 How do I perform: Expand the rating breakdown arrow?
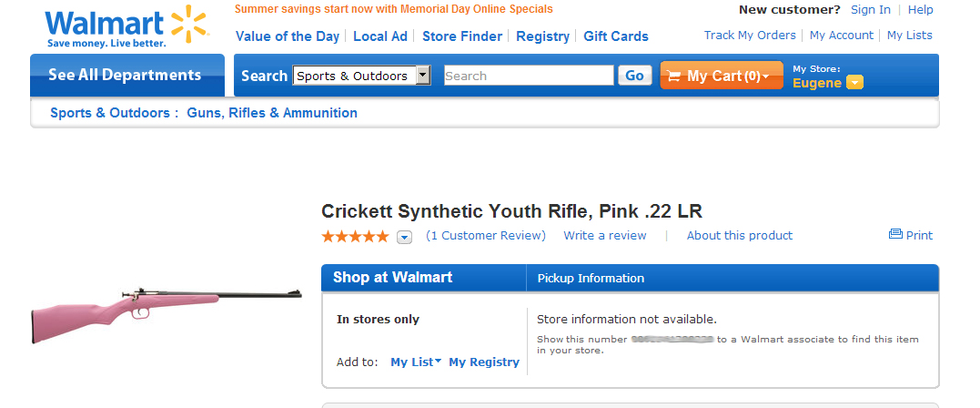[x=405, y=237]
